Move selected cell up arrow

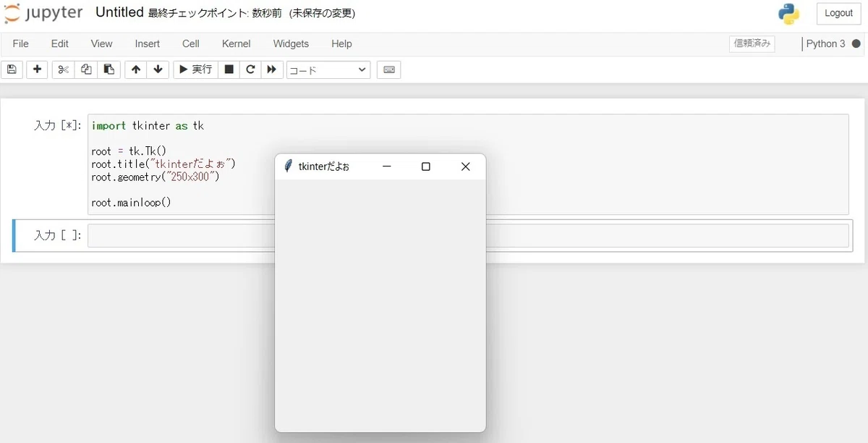point(135,69)
